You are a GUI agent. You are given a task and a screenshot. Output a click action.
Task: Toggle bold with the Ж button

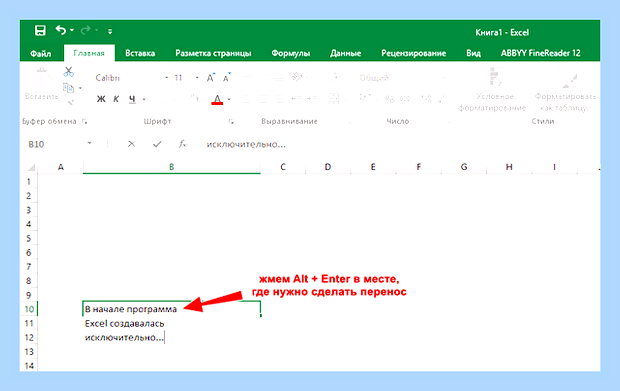click(101, 99)
